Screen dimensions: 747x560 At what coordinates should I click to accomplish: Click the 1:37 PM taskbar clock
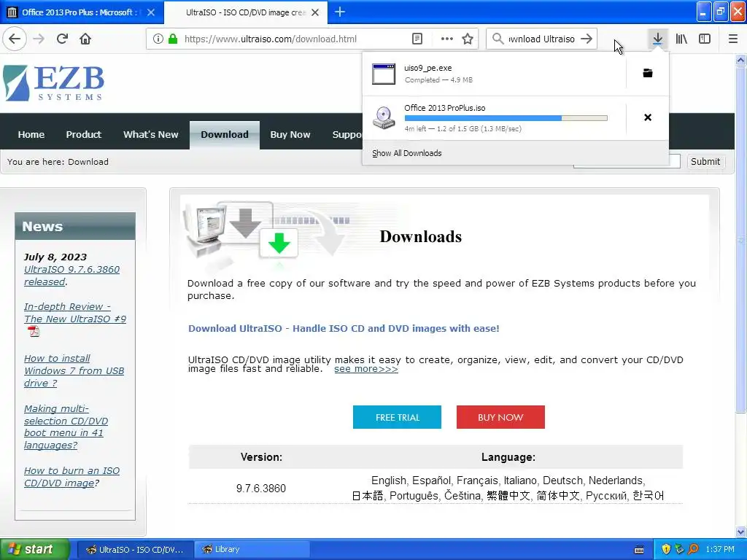tap(720, 550)
